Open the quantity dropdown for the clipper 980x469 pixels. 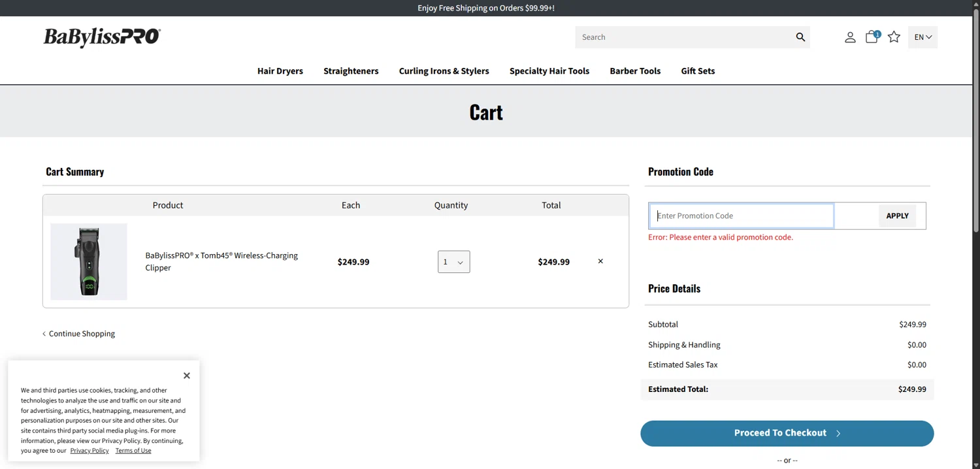[x=454, y=262]
